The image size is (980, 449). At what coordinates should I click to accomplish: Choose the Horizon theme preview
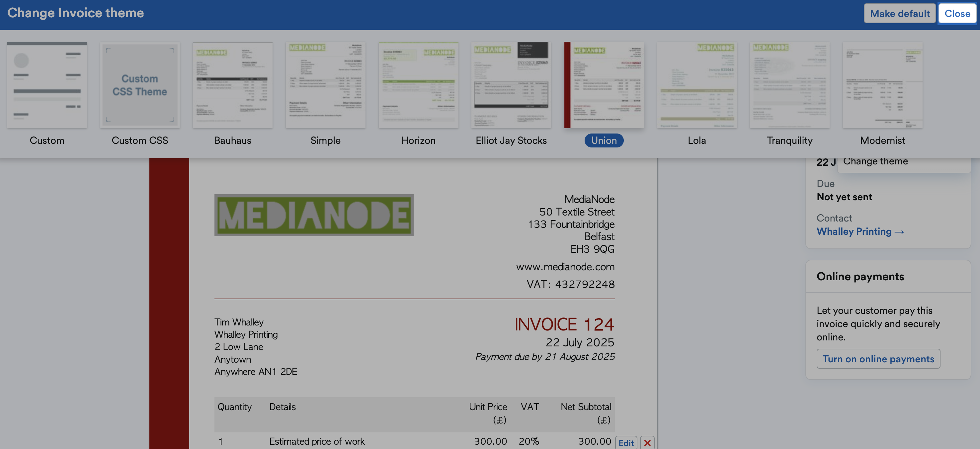tap(418, 85)
